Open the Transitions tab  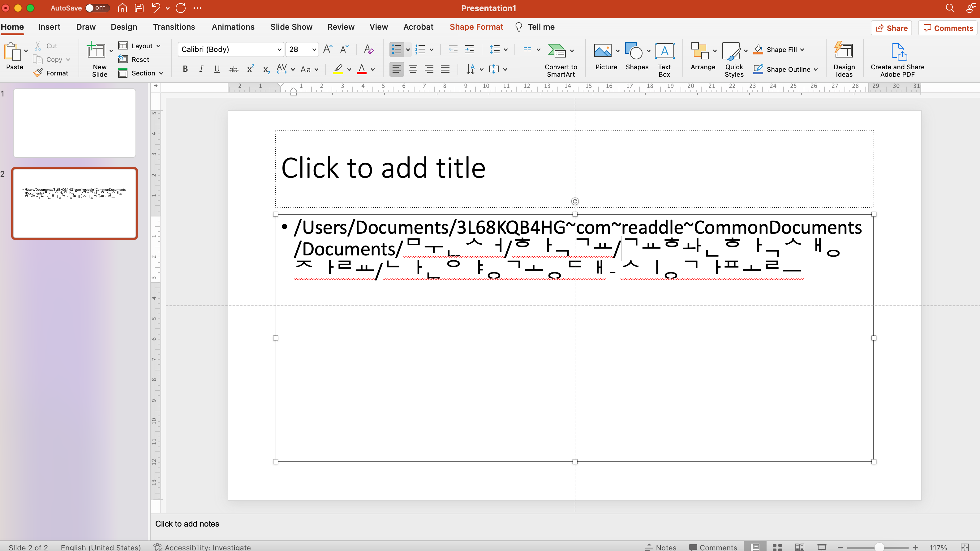pos(174,27)
